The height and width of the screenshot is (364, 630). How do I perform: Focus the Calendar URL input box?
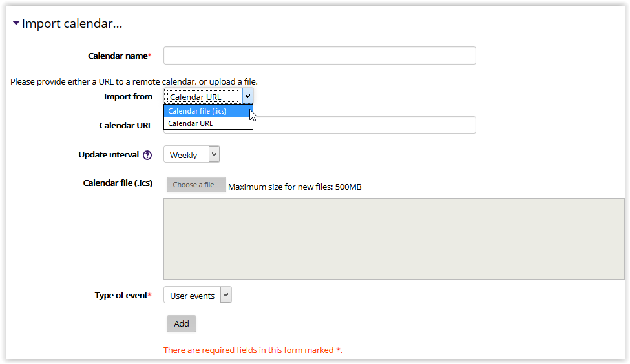(364, 125)
